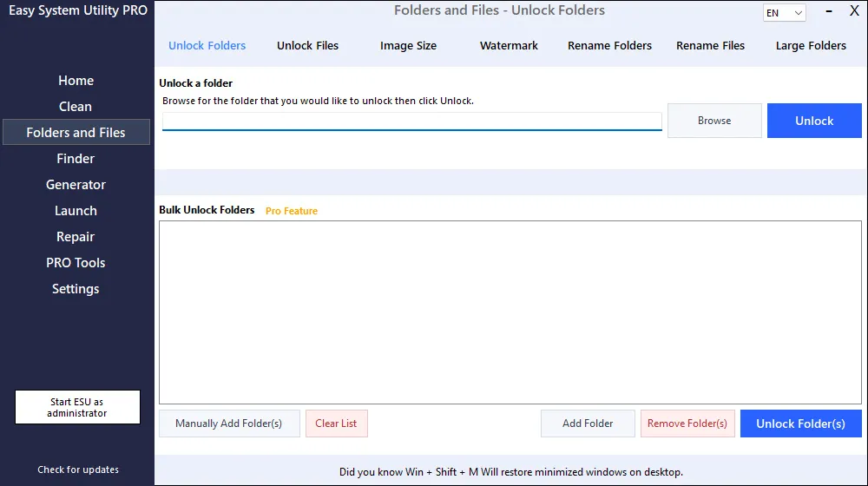Open the Watermark tab
868x486 pixels.
point(509,46)
